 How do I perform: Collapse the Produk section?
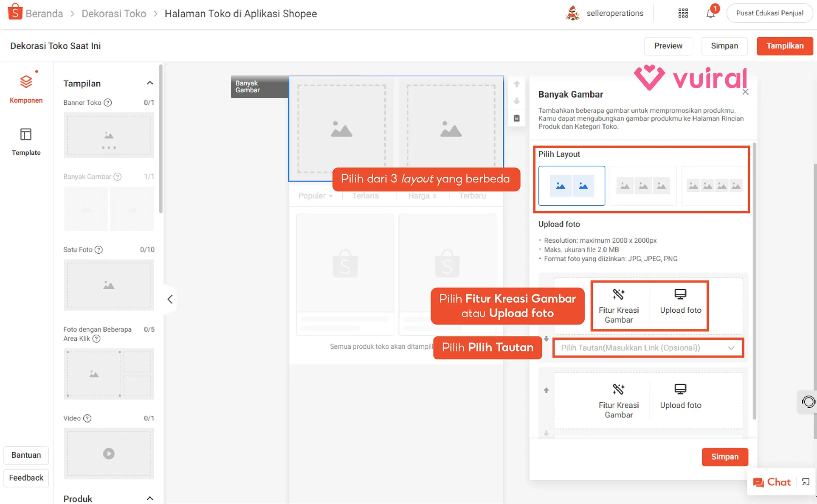point(150,498)
